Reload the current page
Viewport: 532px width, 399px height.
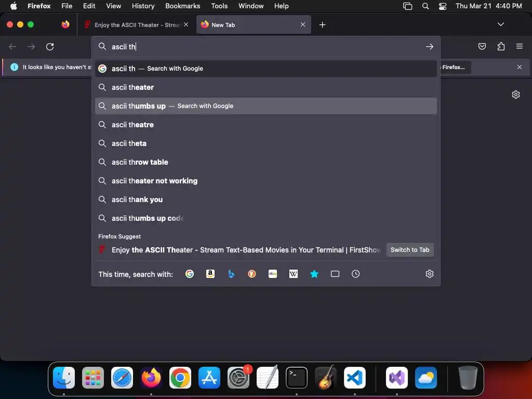point(50,46)
